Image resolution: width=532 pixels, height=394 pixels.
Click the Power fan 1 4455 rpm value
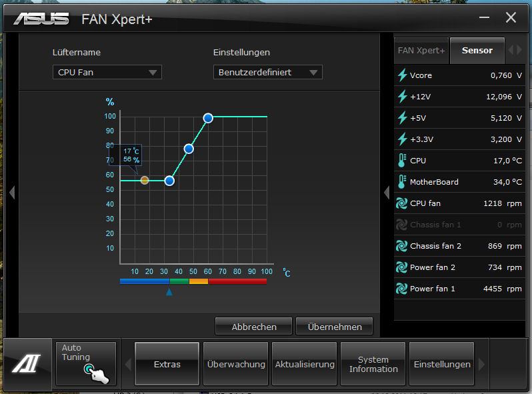(x=503, y=289)
